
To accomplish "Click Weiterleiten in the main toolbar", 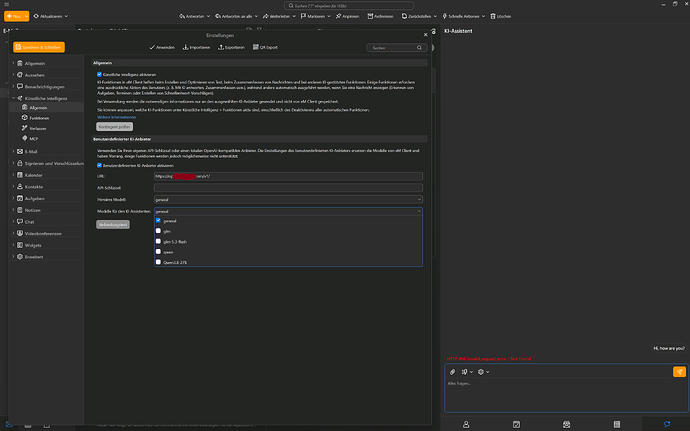I will click(277, 16).
